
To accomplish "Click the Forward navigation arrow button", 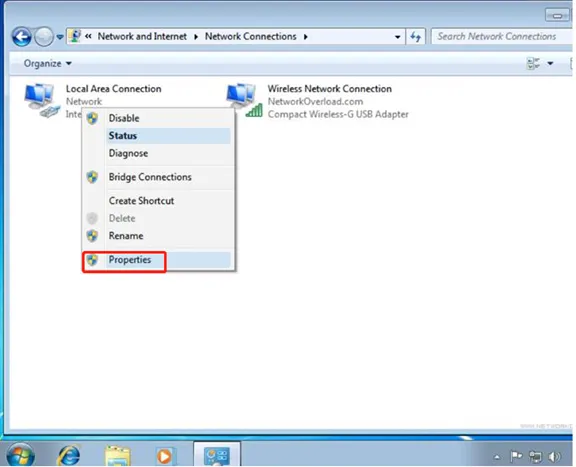I will click(44, 37).
